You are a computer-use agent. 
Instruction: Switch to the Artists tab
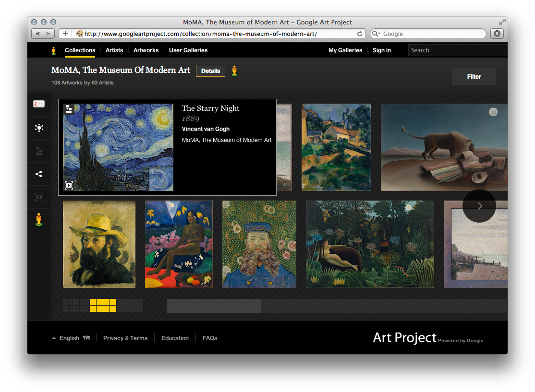click(114, 50)
